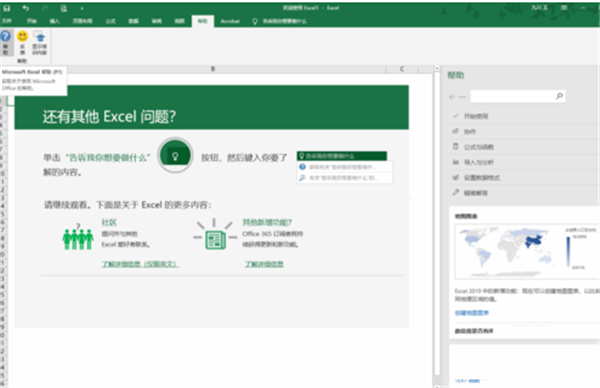Switch to the 视图 (View) ribbon tab
Screen dimensions: 600x388
[x=179, y=21]
